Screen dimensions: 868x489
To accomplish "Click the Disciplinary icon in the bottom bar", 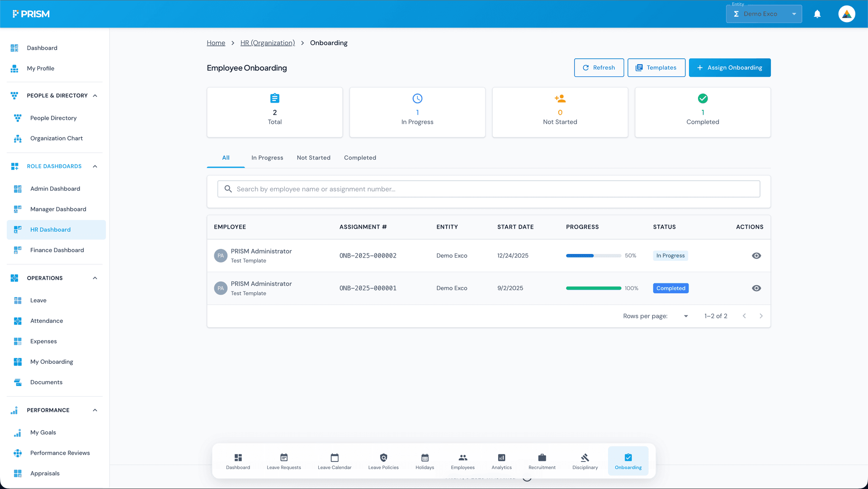I will (585, 460).
